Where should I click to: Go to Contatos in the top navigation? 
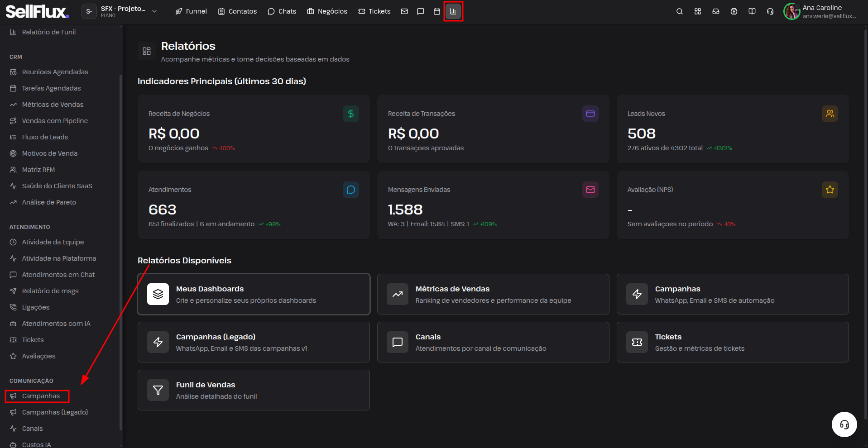(x=238, y=11)
